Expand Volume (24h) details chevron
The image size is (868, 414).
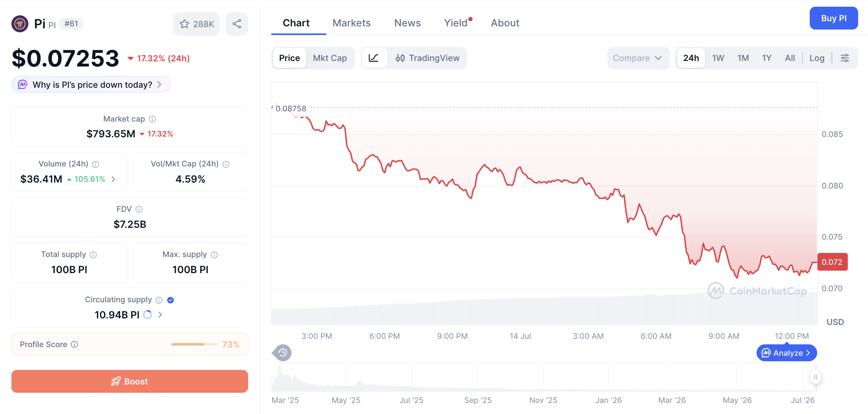(x=113, y=179)
